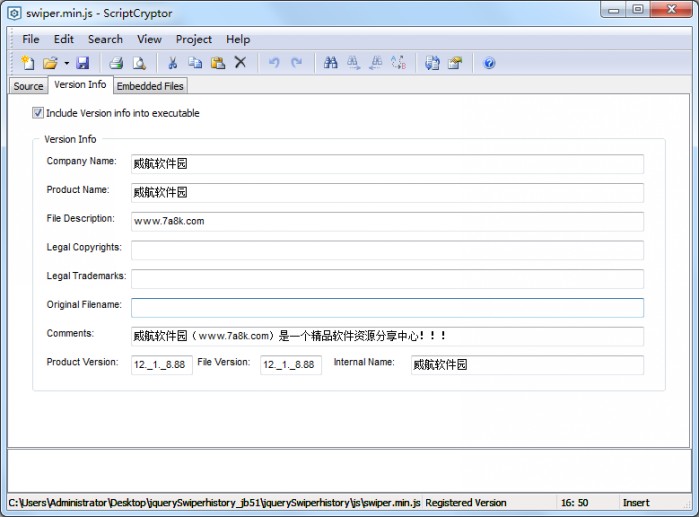This screenshot has width=699, height=517.
Task: Click the Copy toolbar icon
Action: point(195,63)
